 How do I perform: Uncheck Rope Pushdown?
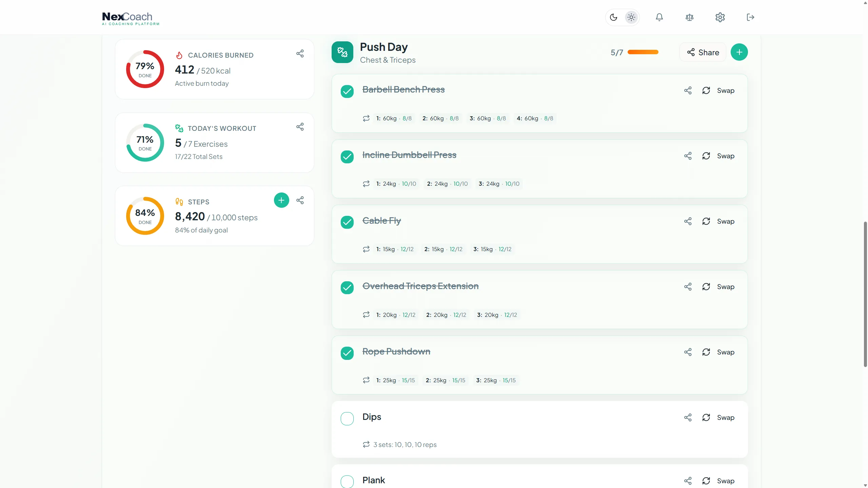(x=347, y=353)
